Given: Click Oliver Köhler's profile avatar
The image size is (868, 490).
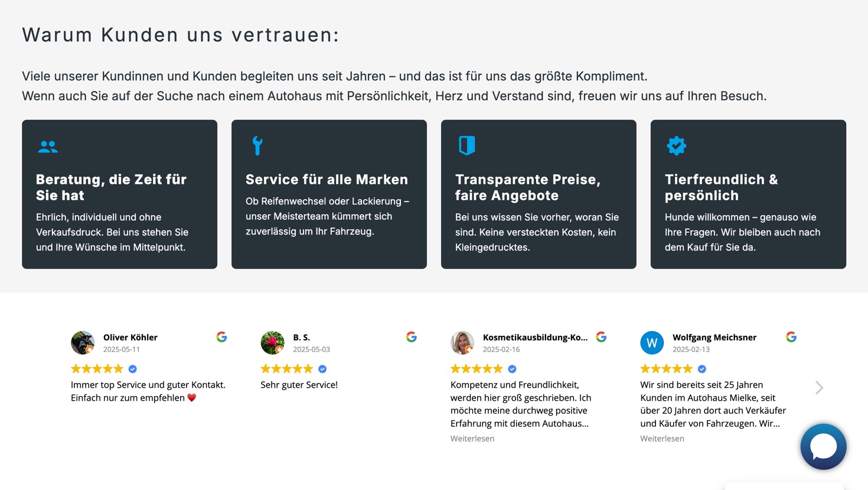Looking at the screenshot, I should point(83,343).
